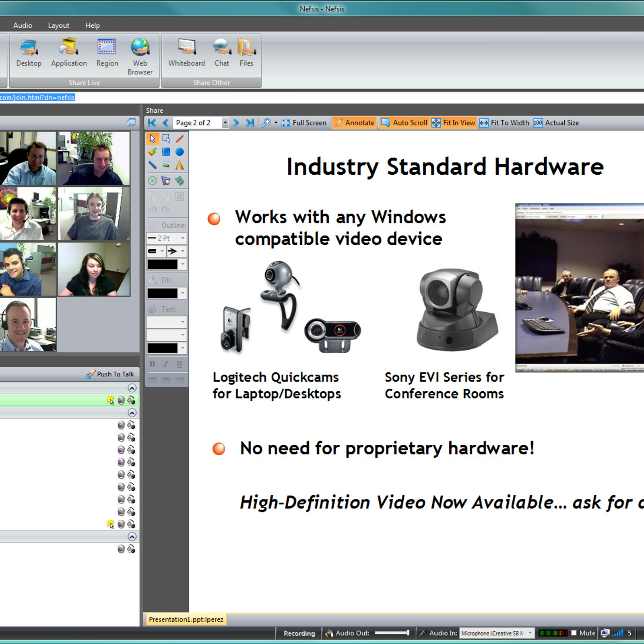Insert an image with picture tool
Image resolution: width=644 pixels, height=644 pixels.
tap(166, 165)
